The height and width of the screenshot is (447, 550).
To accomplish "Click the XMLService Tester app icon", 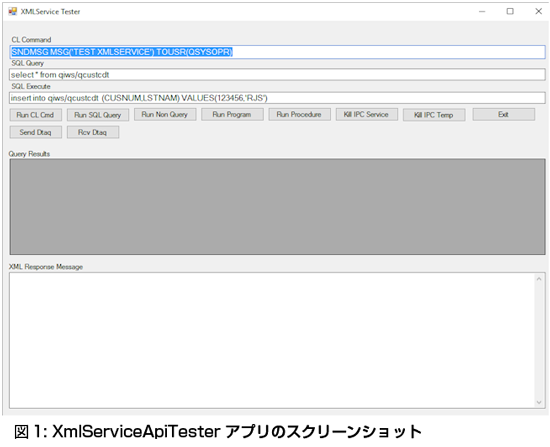I will [13, 11].
